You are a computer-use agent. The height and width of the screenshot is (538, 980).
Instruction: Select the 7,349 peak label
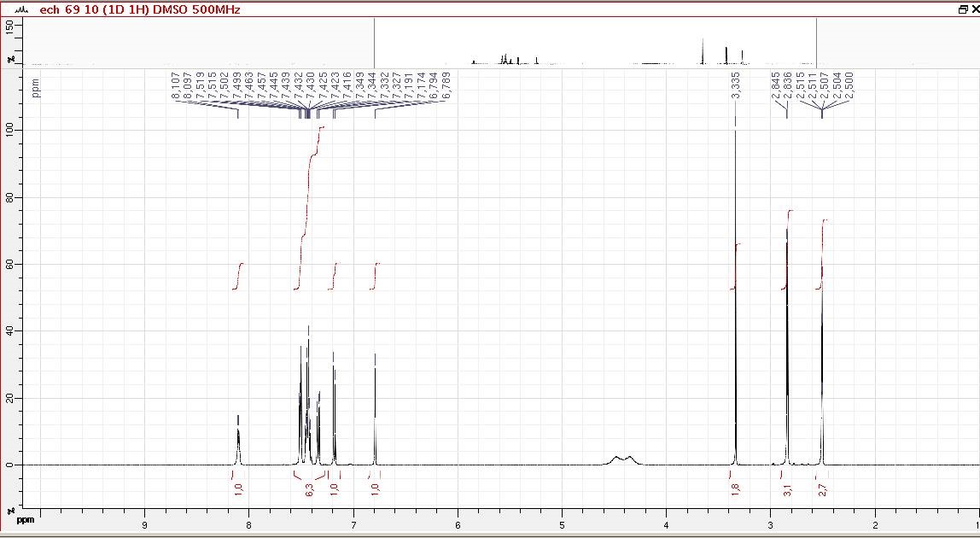pyautogui.click(x=360, y=85)
